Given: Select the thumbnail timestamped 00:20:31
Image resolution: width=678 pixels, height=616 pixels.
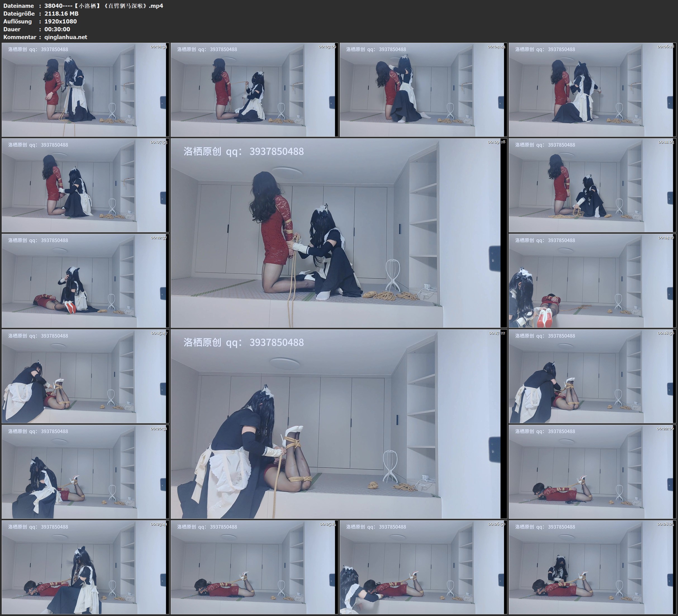Looking at the screenshot, I should click(85, 472).
